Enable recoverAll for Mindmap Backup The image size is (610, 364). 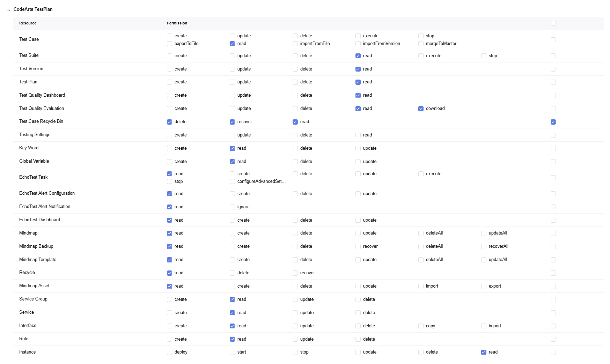[x=484, y=246]
